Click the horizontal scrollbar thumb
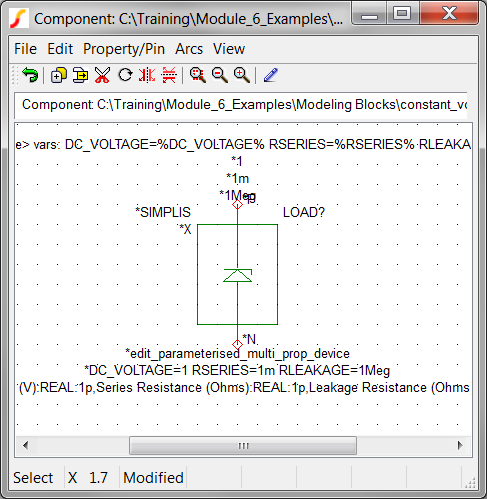Image resolution: width=487 pixels, height=499 pixels. 243,445
